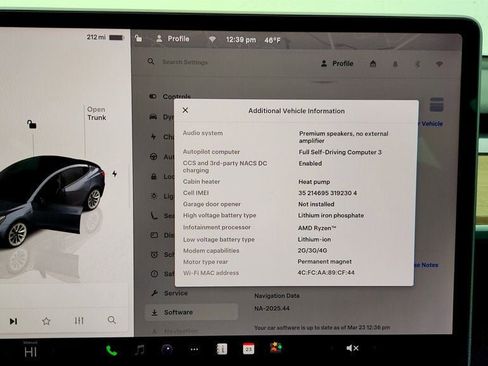Tap the 2G/3G/4G modem capabilities value
The image size is (488, 366).
click(312, 250)
